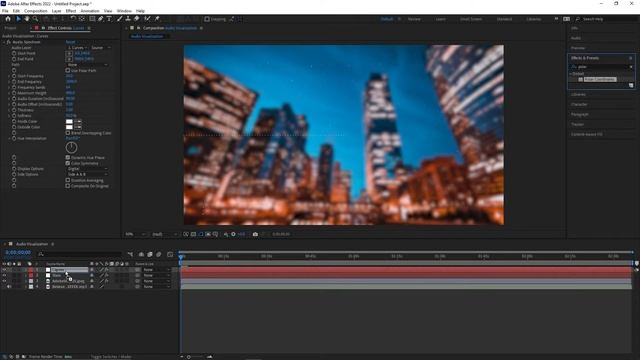Click the Search Help magnifier icon
640x360 pixels.
point(578,19)
